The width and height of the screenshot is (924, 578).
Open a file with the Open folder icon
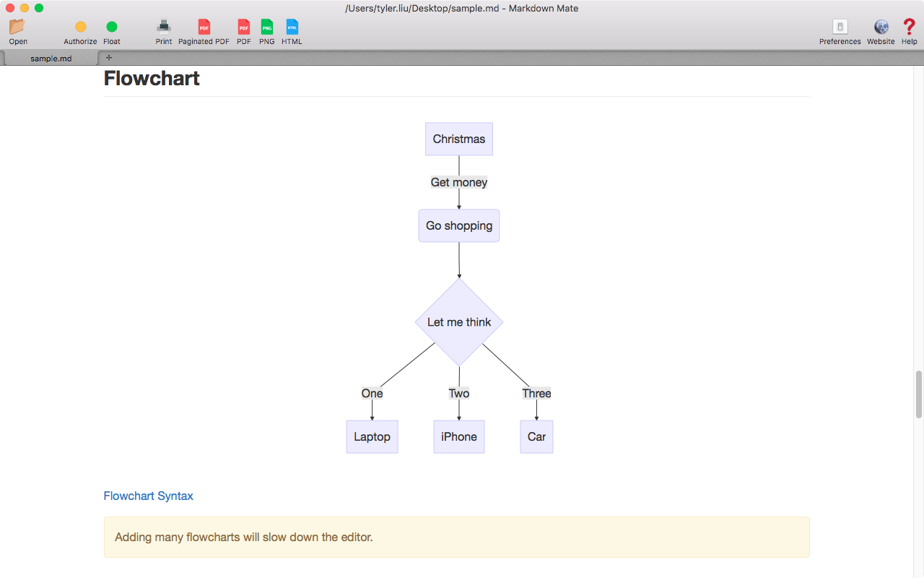(17, 27)
